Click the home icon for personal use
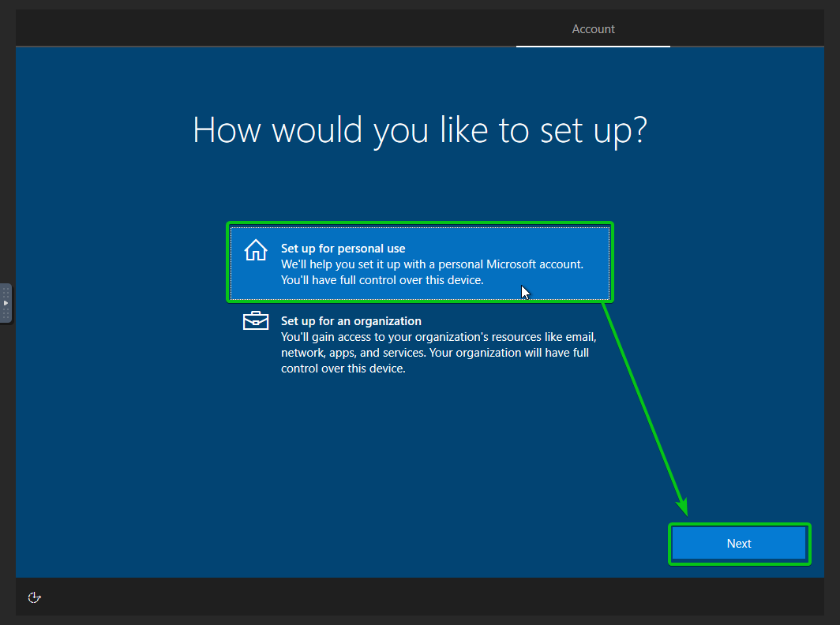This screenshot has height=625, width=840. 256,249
